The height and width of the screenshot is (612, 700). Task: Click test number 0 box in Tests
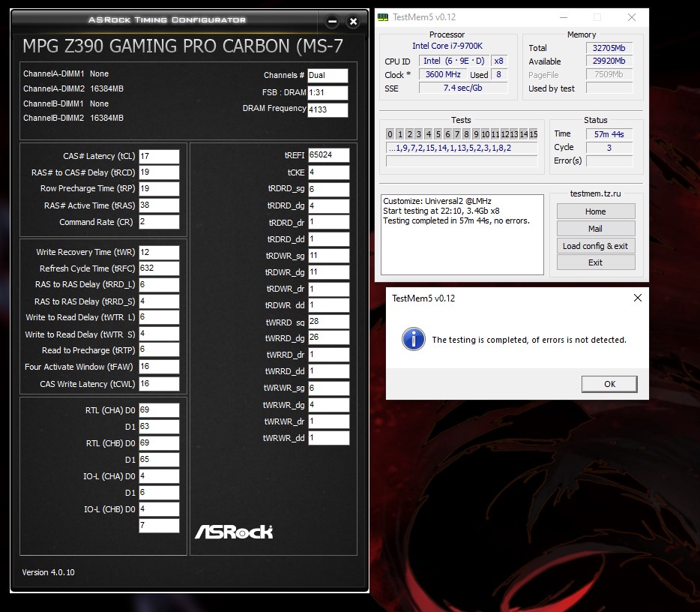click(390, 134)
